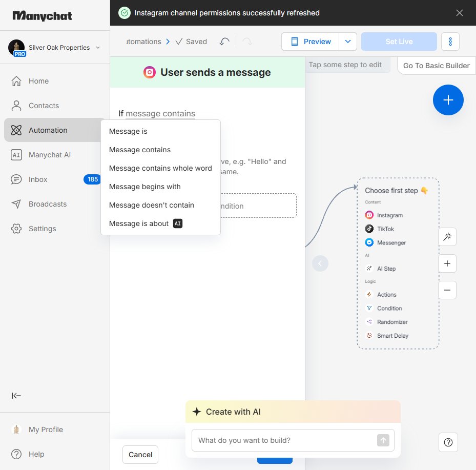This screenshot has width=476, height=470.
Task: Collapse the sidebar with the arrow icon
Action: (16, 396)
